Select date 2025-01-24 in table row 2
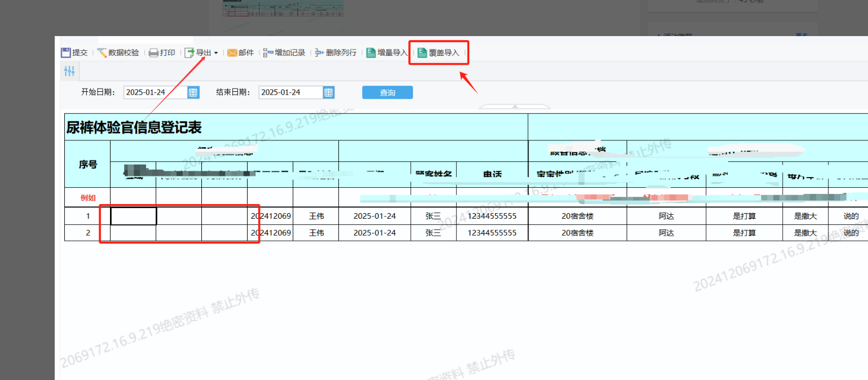The image size is (868, 380). [374, 232]
